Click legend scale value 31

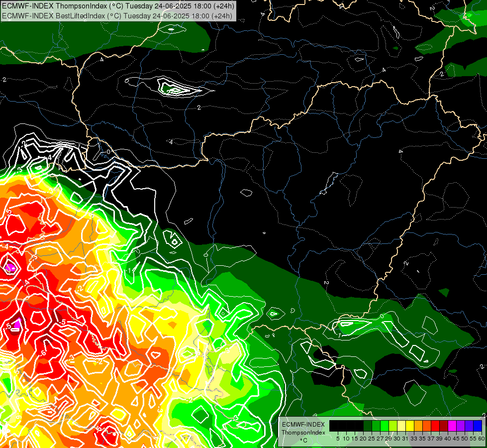click(405, 439)
